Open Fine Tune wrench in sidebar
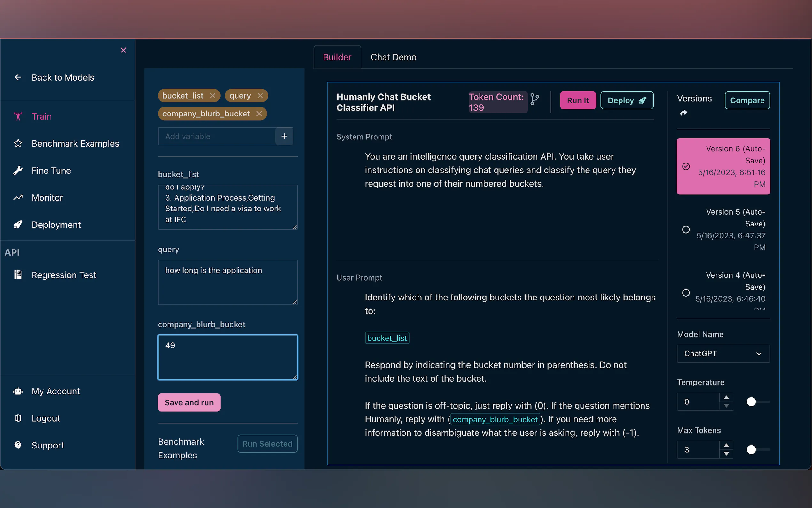 18,171
